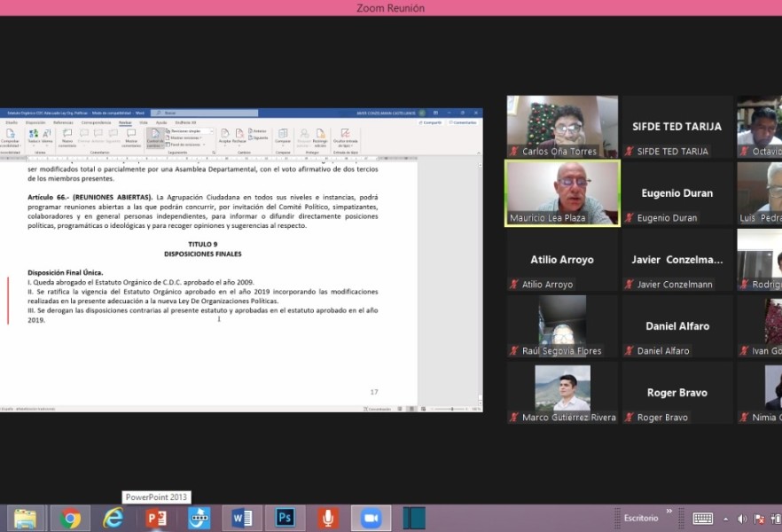Open the Revisiones simples markup dropdown
The height and width of the screenshot is (532, 782).
(189, 130)
